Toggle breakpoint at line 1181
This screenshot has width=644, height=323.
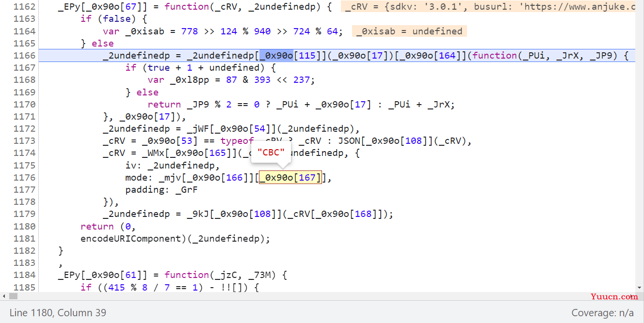point(24,239)
